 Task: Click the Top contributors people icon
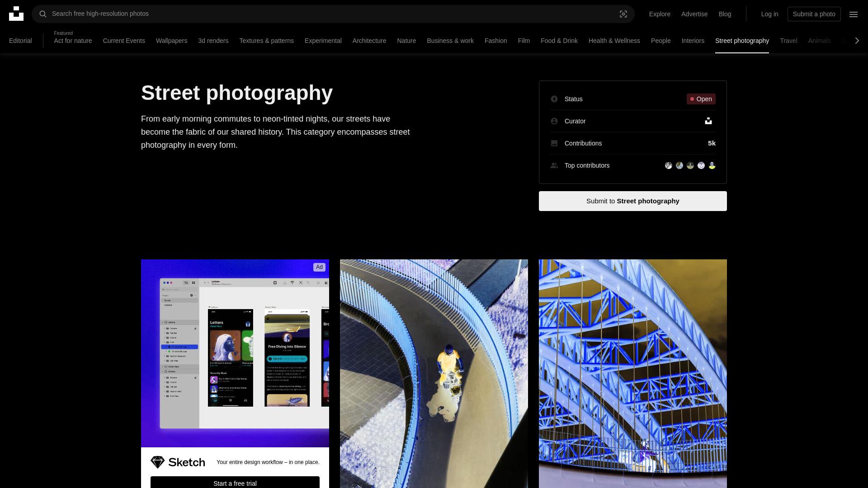[x=554, y=165]
